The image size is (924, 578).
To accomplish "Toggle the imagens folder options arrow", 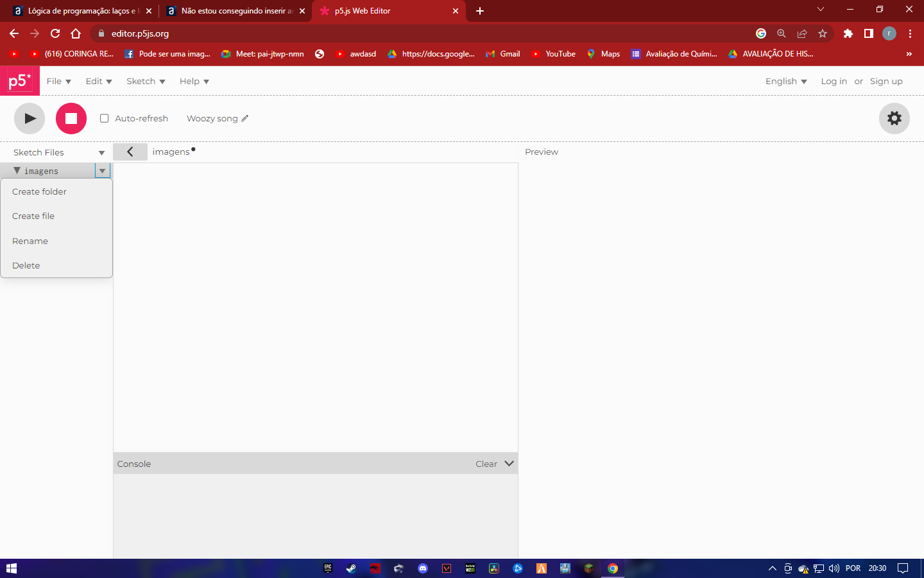I will pos(103,171).
